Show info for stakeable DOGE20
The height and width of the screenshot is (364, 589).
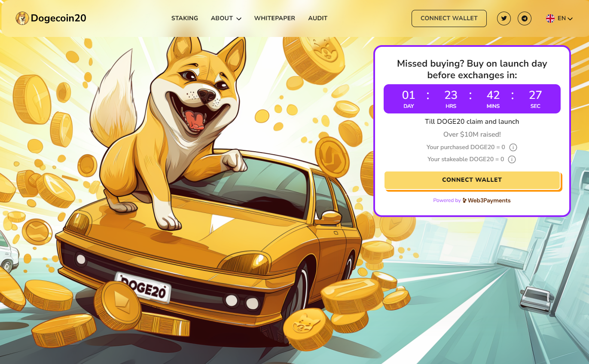tap(512, 159)
